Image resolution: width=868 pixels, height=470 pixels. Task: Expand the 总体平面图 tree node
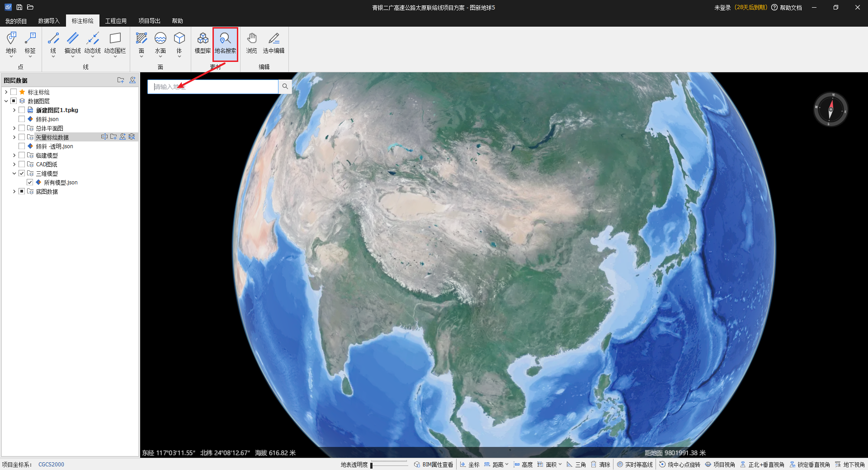point(14,128)
